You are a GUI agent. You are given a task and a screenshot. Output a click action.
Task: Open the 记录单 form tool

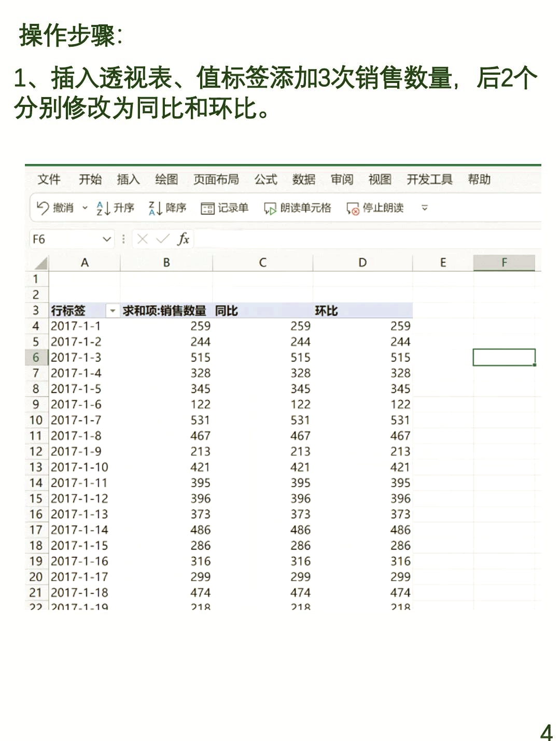225,208
